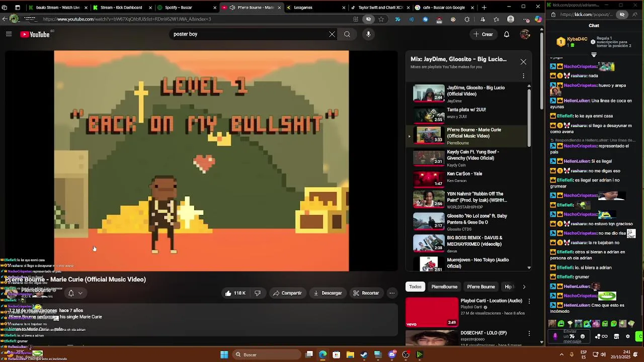Bookmark this page with the star icon
This screenshot has width=644, height=362.
(x=381, y=19)
